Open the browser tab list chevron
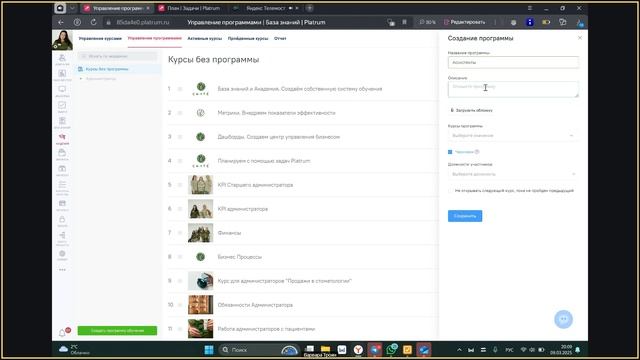This screenshot has width=640, height=360. (73, 8)
